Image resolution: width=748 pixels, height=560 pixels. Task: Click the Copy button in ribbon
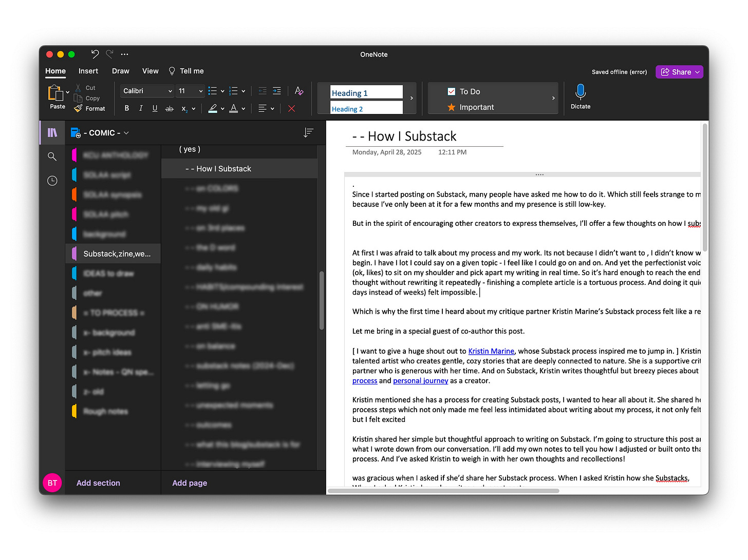[87, 98]
